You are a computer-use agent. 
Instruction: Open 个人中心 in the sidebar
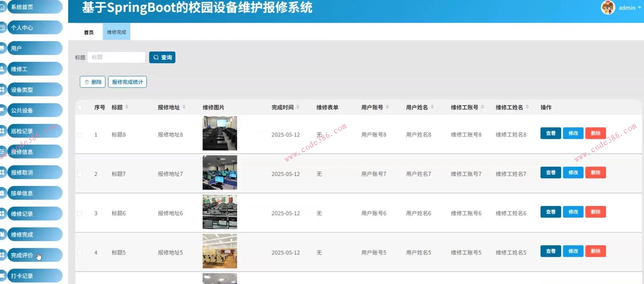click(x=34, y=28)
